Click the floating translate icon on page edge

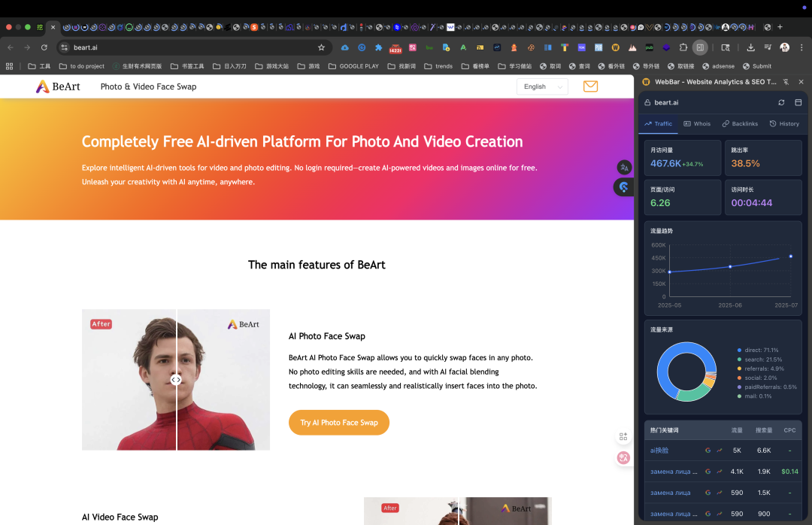click(x=624, y=168)
